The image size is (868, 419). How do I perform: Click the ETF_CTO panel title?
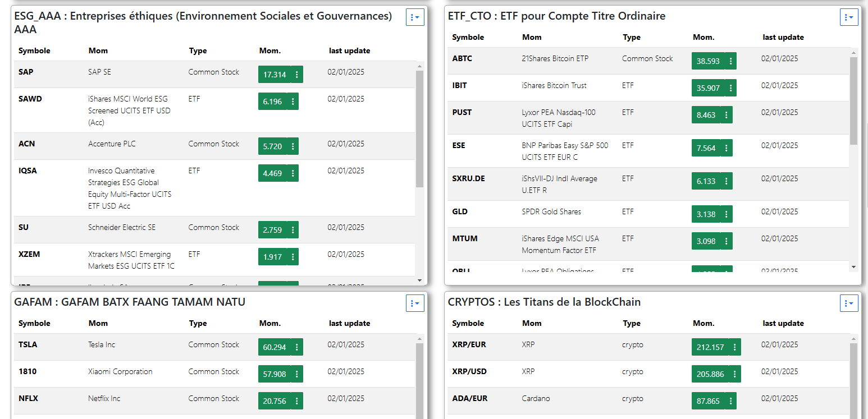click(556, 16)
